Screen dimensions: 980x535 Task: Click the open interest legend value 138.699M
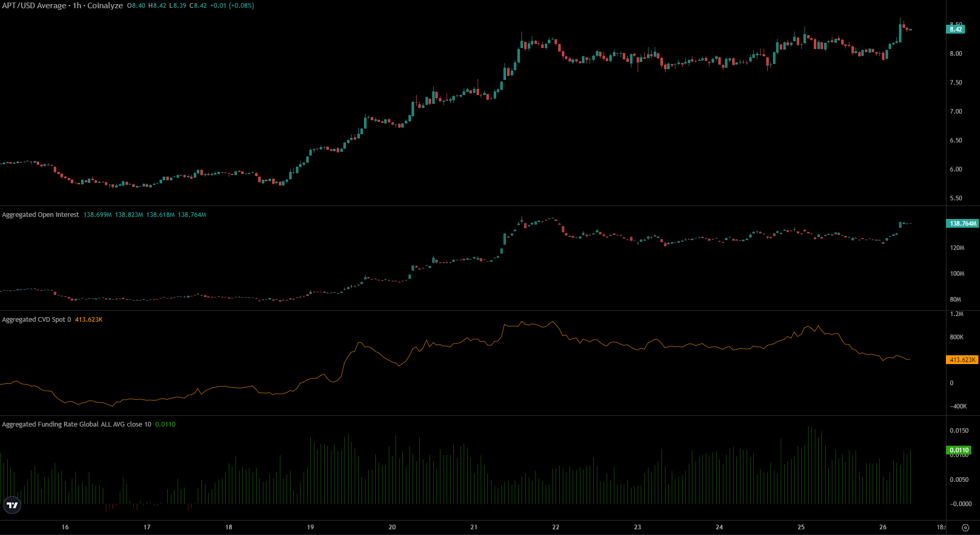click(x=98, y=215)
